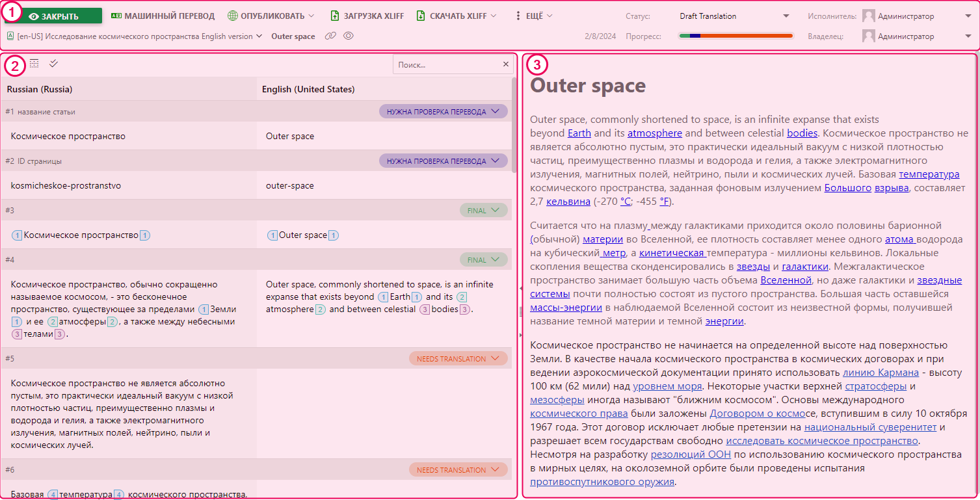The image size is (980, 500).
Task: Click the translation progress bar
Action: pyautogui.click(x=735, y=36)
